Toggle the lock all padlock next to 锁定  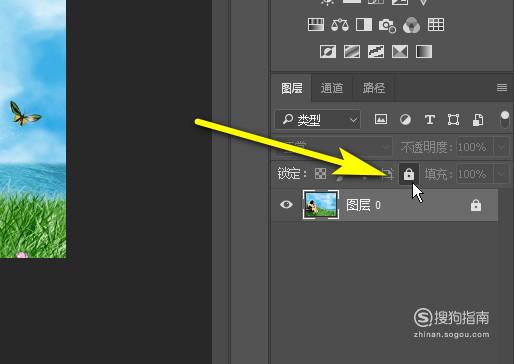(x=409, y=174)
